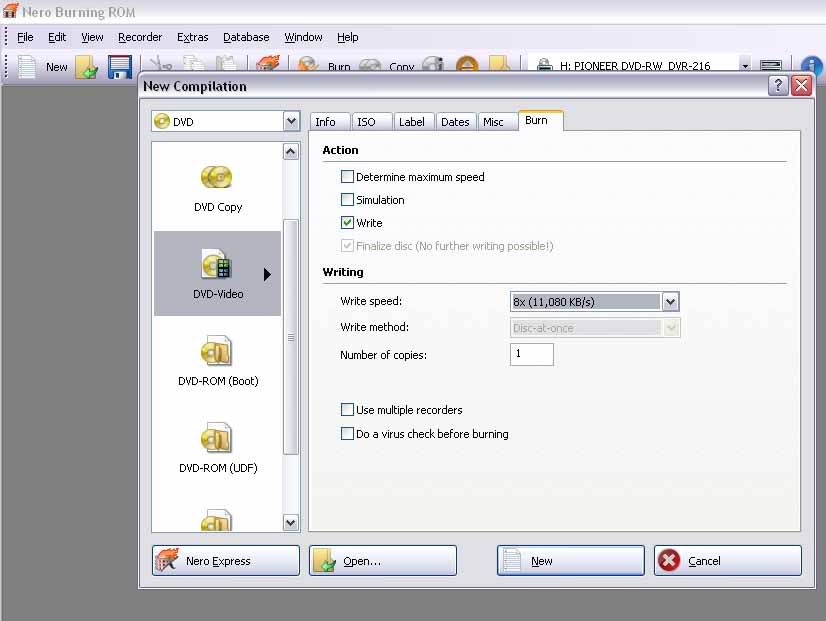Viewport: 826px width, 621px height.
Task: Uncheck the Write checkbox
Action: pyautogui.click(x=347, y=223)
